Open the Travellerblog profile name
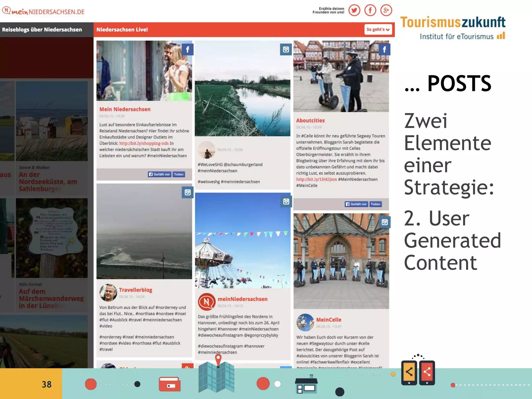The width and height of the screenshot is (532, 399). coord(136,290)
